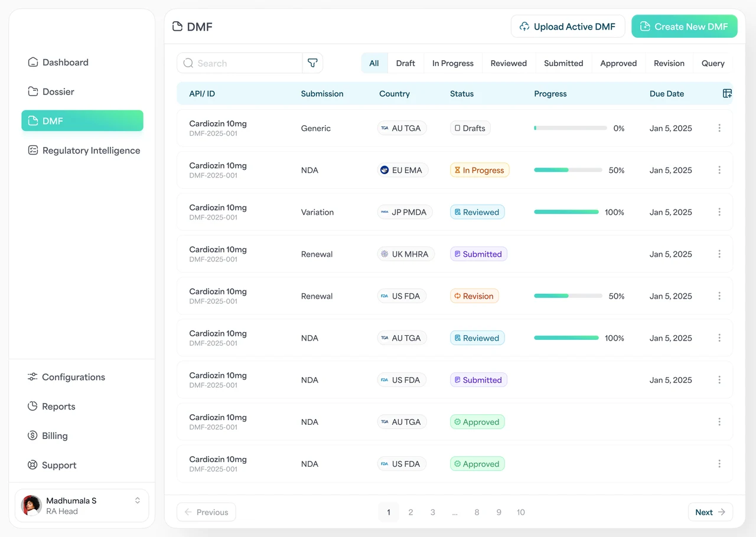Switch to the Approved tab

pyautogui.click(x=618, y=63)
